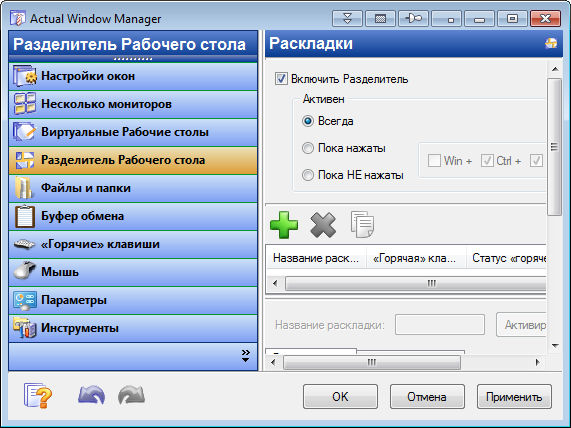Open «Горячие» клавиши section
The width and height of the screenshot is (571, 428).
[x=133, y=244]
